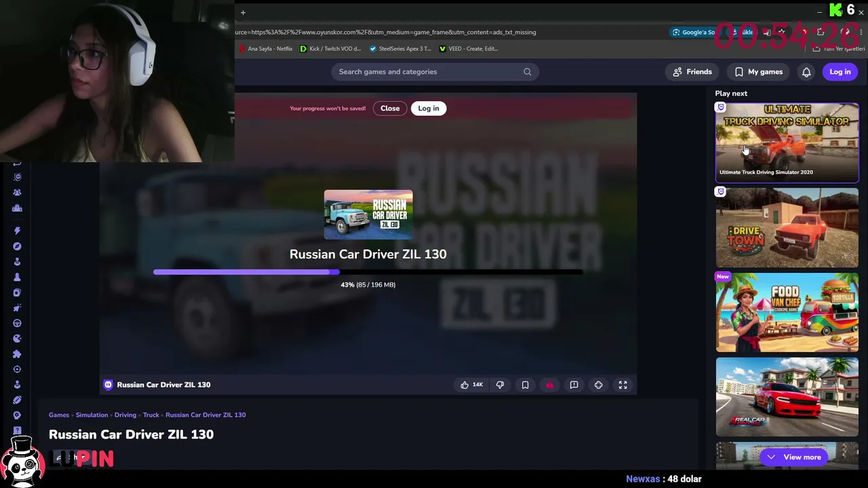Open notifications bell
868x488 pixels.
(806, 72)
